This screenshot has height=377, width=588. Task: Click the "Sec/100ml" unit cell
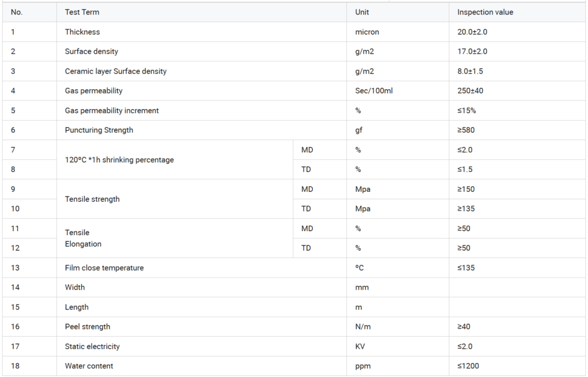pyautogui.click(x=374, y=91)
